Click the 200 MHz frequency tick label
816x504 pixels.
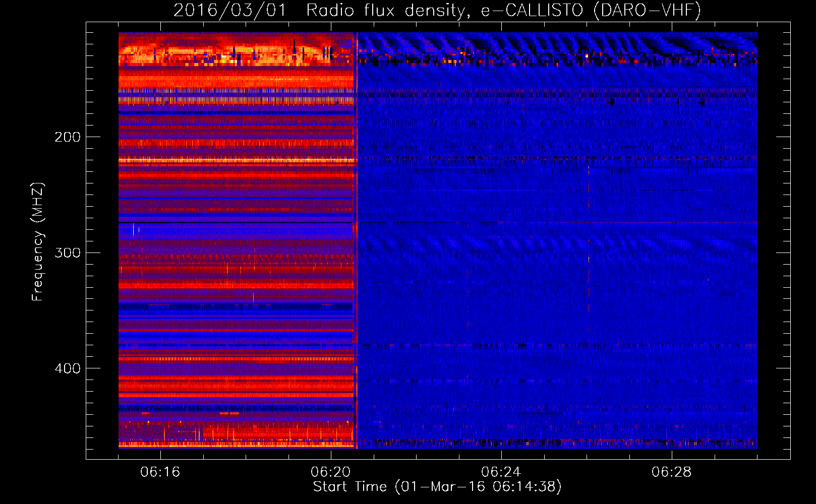[x=67, y=137]
